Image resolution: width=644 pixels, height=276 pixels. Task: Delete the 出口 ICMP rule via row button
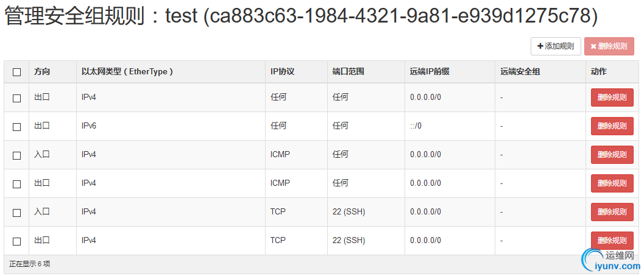coord(612,183)
